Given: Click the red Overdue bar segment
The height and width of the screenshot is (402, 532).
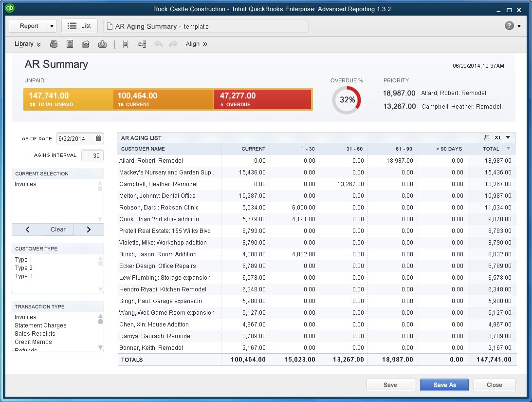Looking at the screenshot, I should tap(263, 99).
